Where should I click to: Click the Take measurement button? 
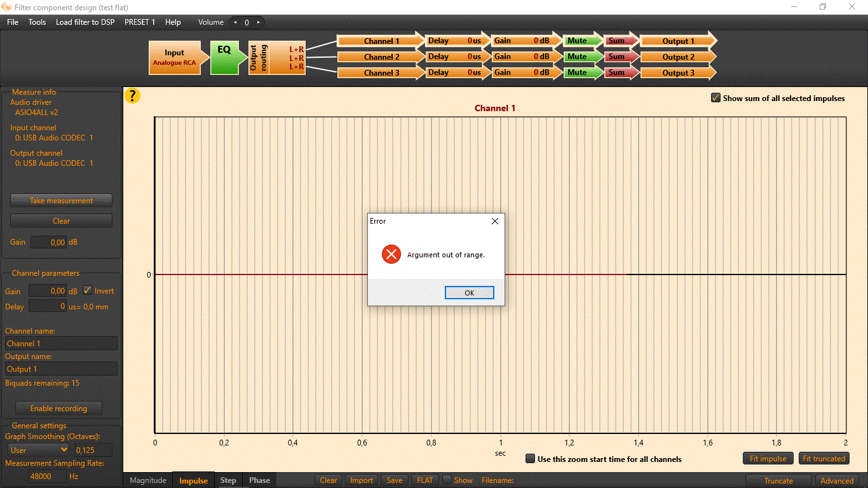coord(61,201)
